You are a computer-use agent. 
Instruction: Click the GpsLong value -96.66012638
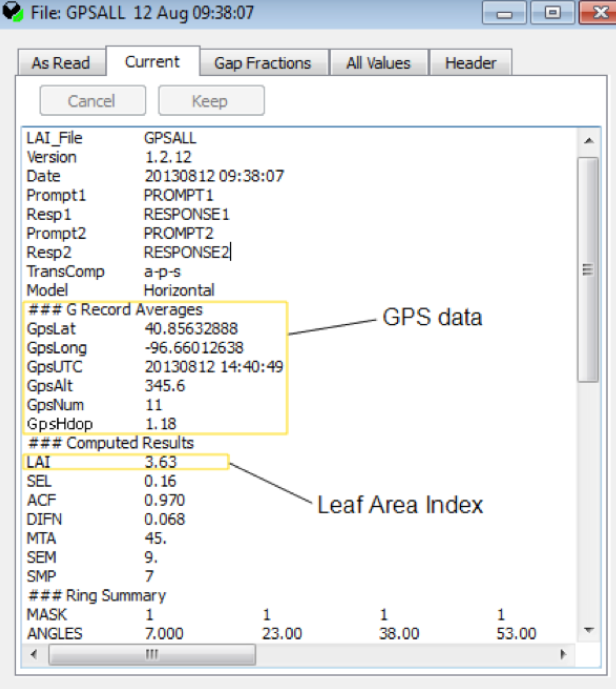[194, 348]
